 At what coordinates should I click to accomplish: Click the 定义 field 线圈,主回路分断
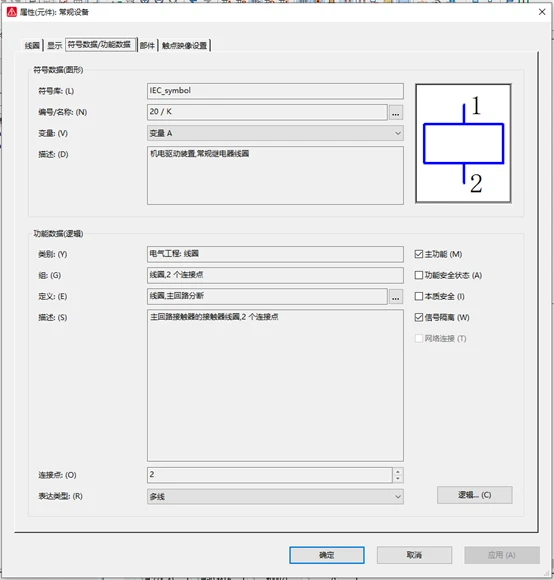[x=267, y=296]
